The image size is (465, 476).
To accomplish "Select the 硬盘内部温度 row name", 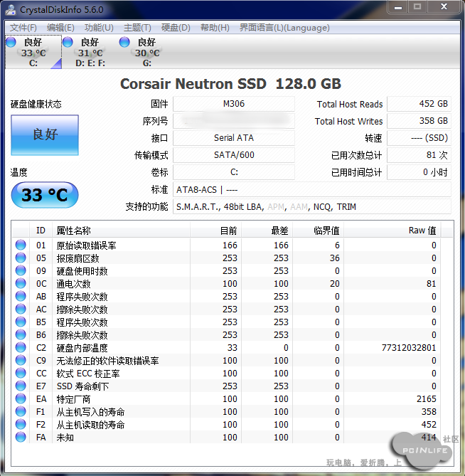I will 82,348.
